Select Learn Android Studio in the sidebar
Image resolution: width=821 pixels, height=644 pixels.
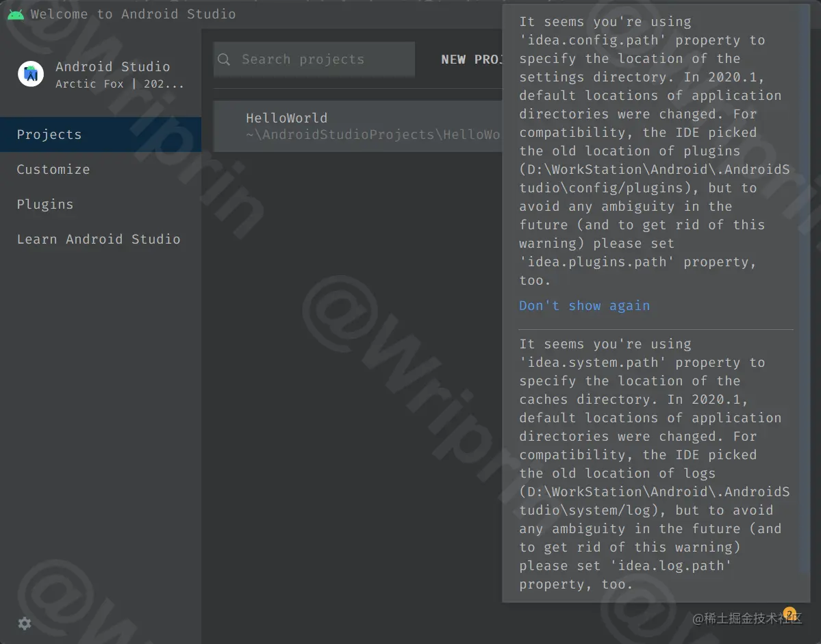tap(99, 239)
